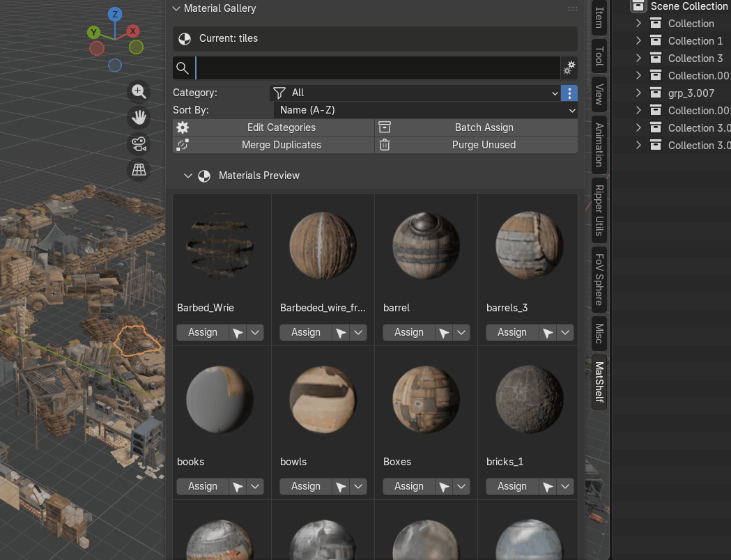The width and height of the screenshot is (731, 560).
Task: Click the eyedropper icon for bowls
Action: (341, 486)
